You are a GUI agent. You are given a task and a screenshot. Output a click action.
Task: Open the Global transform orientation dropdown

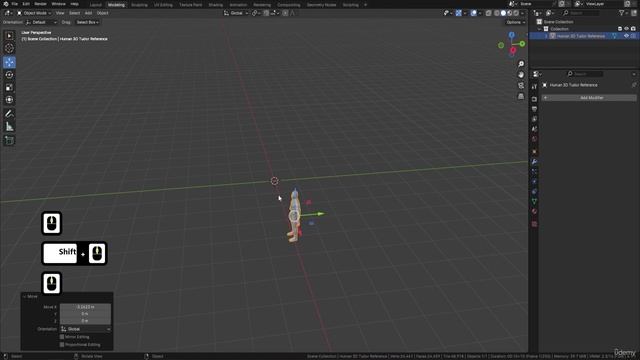236,13
